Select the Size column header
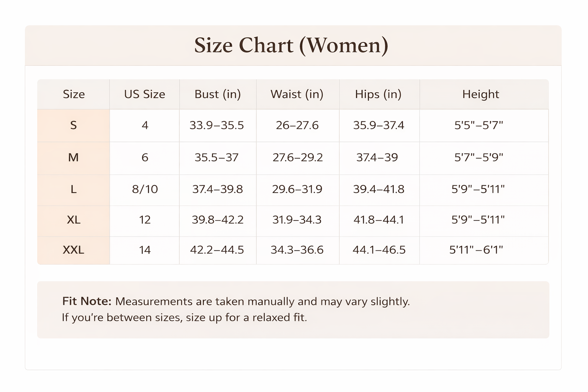Viewport: 588px width, 392px height. [x=73, y=94]
